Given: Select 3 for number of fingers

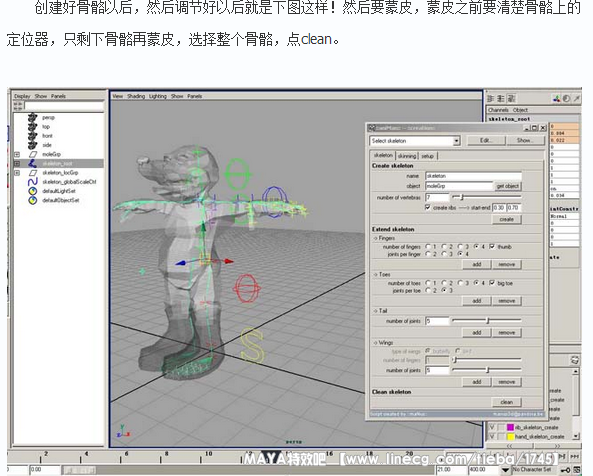Looking at the screenshot, I should (461, 247).
